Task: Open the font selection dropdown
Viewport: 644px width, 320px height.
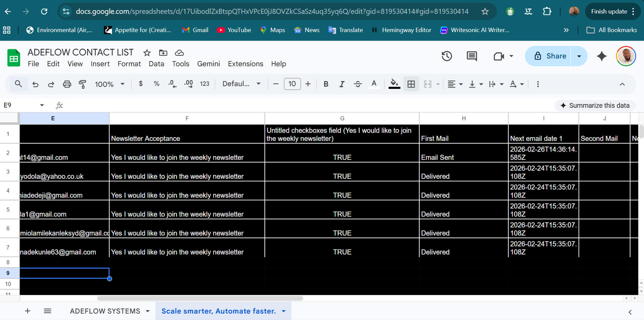Action: tap(241, 84)
